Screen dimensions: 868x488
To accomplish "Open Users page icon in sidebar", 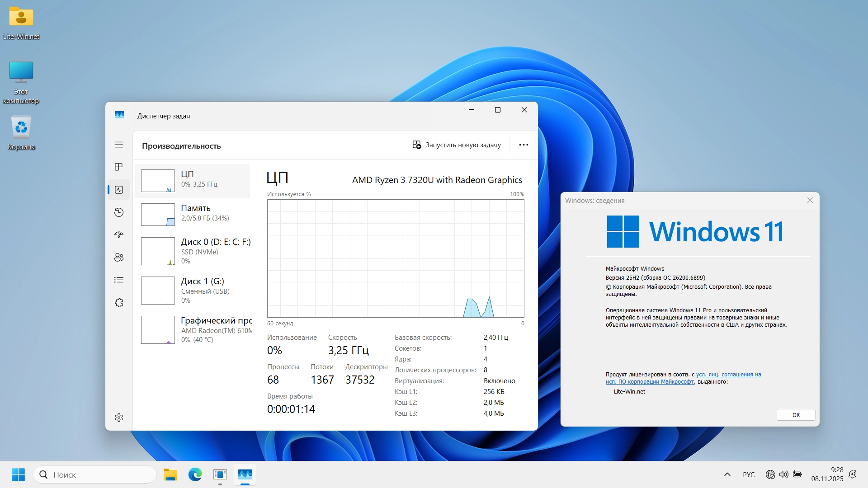I will [119, 258].
